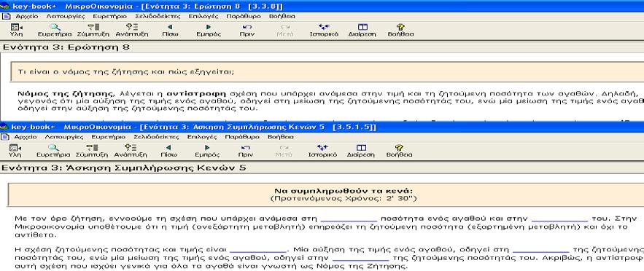Open Βοήθεια menu in bottom window menu bar
The image size is (644, 271).
(281, 137)
